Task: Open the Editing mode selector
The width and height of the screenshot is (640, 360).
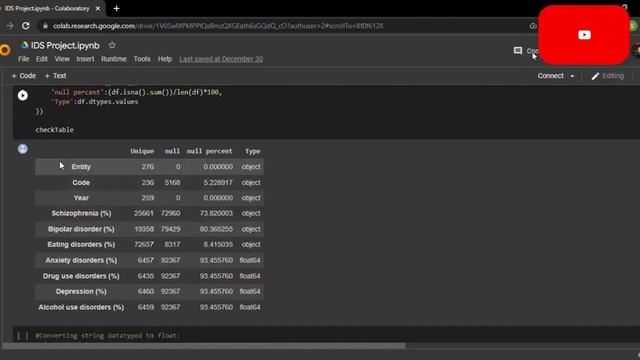Action: 608,76
